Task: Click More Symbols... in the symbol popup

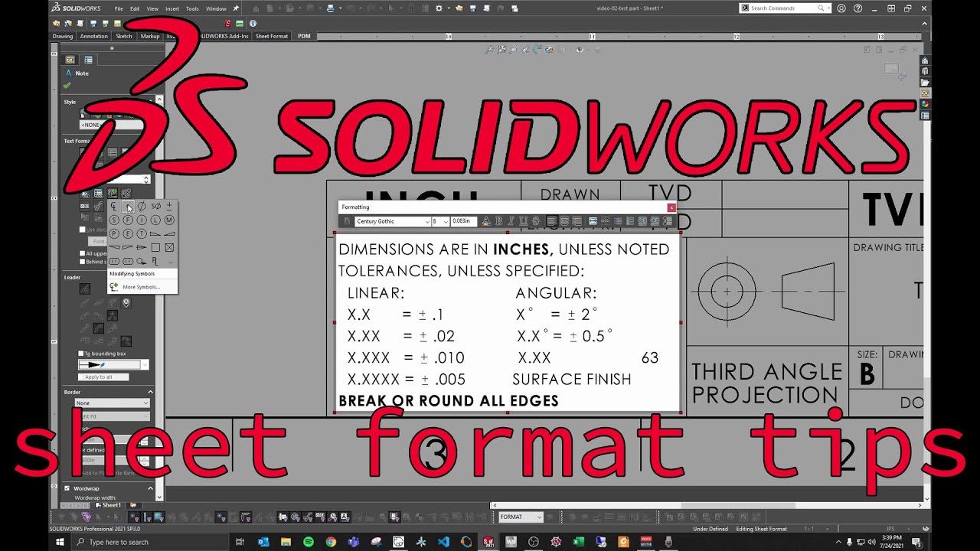Action: [x=141, y=287]
